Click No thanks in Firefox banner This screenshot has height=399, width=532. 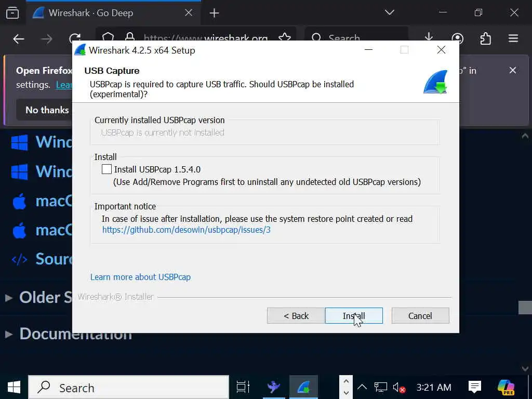click(47, 110)
